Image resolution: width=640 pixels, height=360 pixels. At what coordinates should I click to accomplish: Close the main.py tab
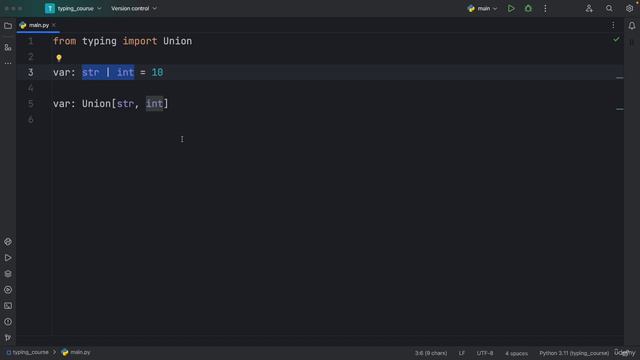tap(54, 25)
